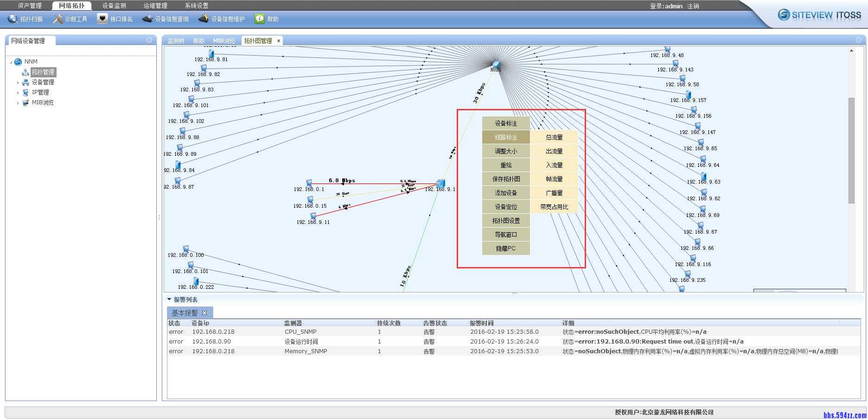The height and width of the screenshot is (420, 868).
Task: Expand the 设备管理 tree node
Action: pos(18,83)
